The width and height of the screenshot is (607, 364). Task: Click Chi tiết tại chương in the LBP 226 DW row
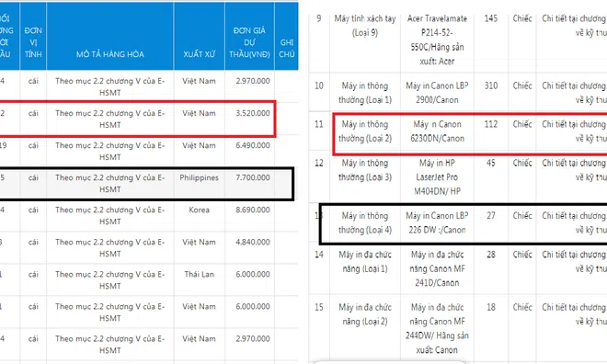[574, 216]
